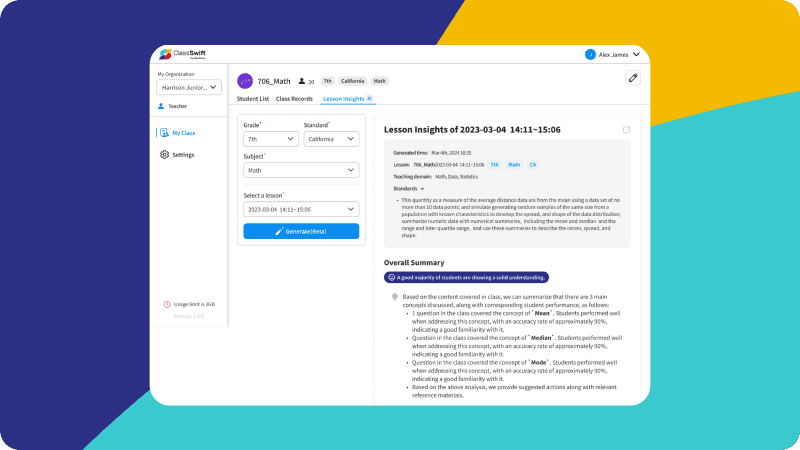
Task: Switch to the Class Records tab
Action: 294,98
